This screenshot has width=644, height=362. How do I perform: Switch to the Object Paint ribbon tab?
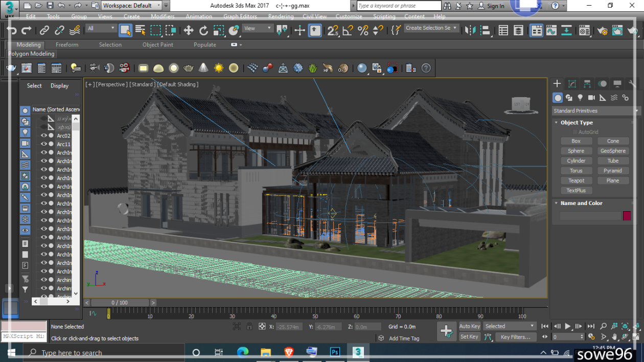(x=157, y=45)
